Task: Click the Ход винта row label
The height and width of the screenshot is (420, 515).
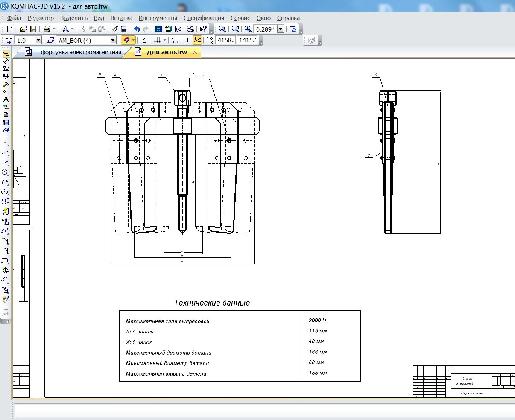Action: pos(140,332)
